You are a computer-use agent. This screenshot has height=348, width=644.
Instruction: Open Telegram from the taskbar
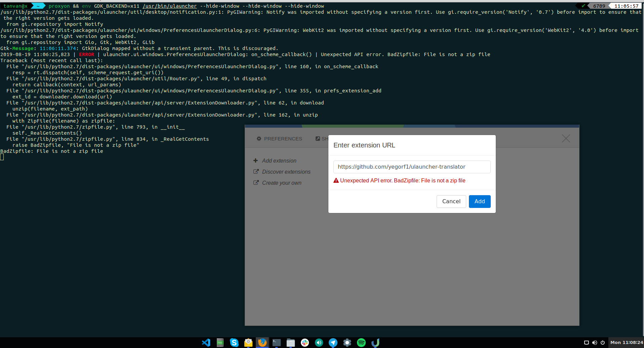click(333, 342)
